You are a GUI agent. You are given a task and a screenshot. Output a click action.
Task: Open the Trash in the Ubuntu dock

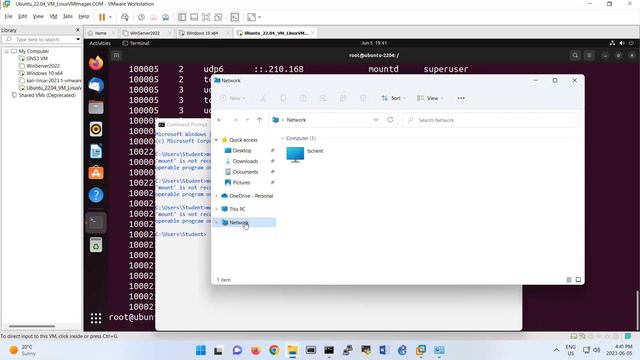pos(96,245)
